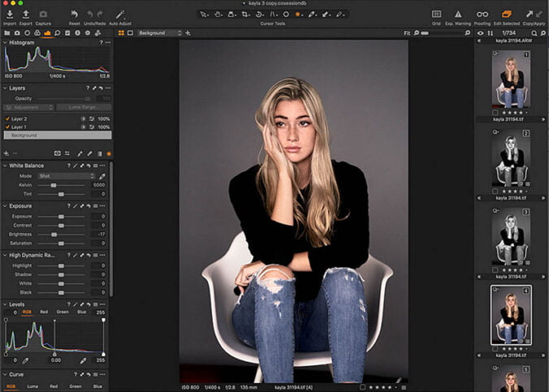Toggle multi-view grid in viewer

121,33
